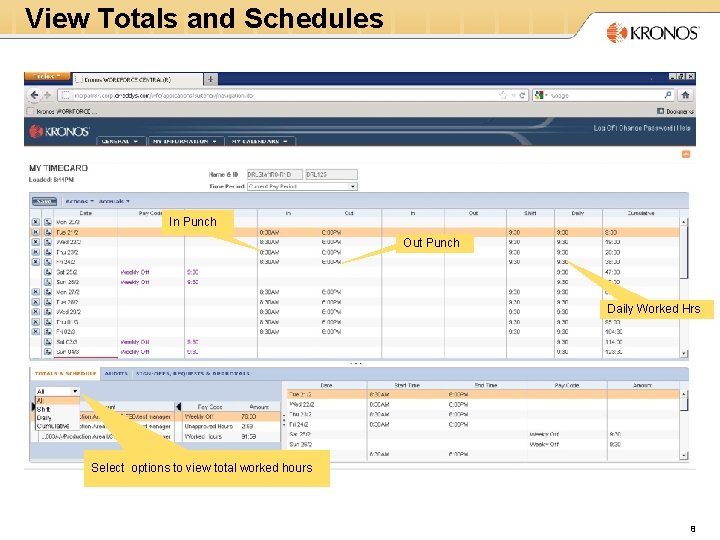Image resolution: width=720 pixels, height=540 pixels.
Task: Click the Name field next to Name & ID
Action: coord(275,174)
